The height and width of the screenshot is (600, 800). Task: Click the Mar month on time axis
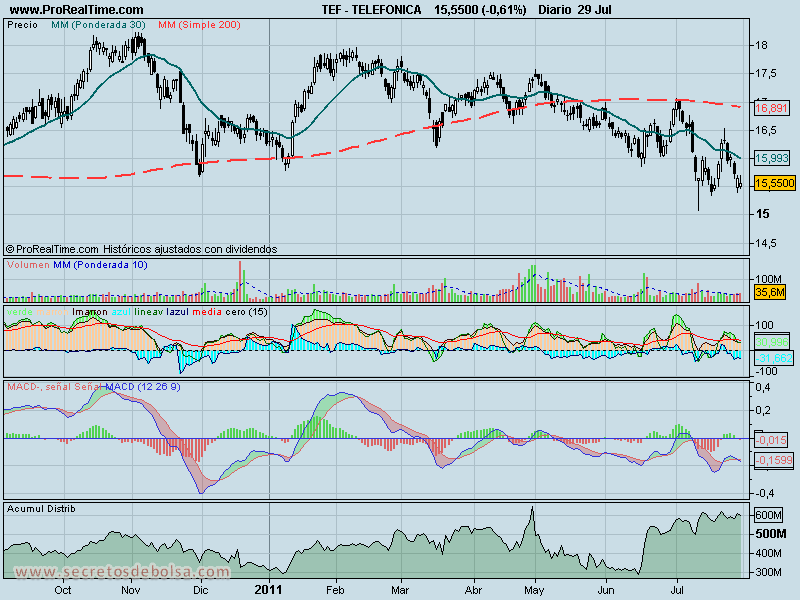[x=400, y=590]
